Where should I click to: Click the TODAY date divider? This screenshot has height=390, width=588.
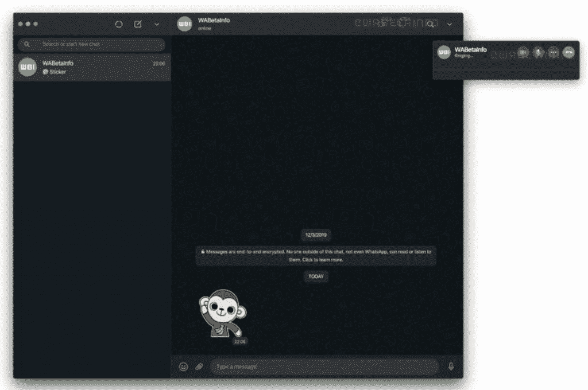click(316, 276)
